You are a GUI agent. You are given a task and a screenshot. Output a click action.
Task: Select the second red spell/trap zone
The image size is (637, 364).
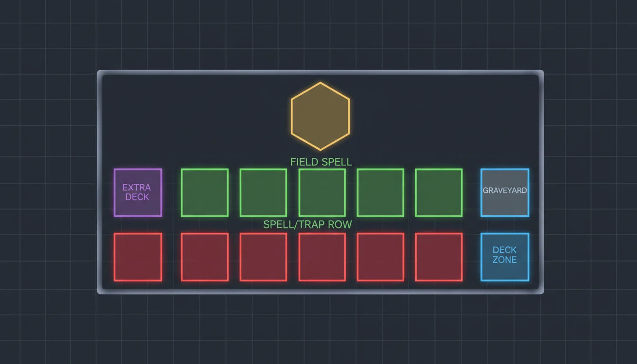coord(205,256)
